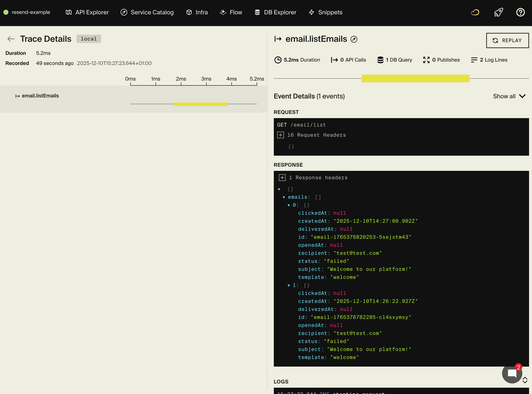Go back using the left arrow
The width and height of the screenshot is (532, 394).
tap(11, 39)
